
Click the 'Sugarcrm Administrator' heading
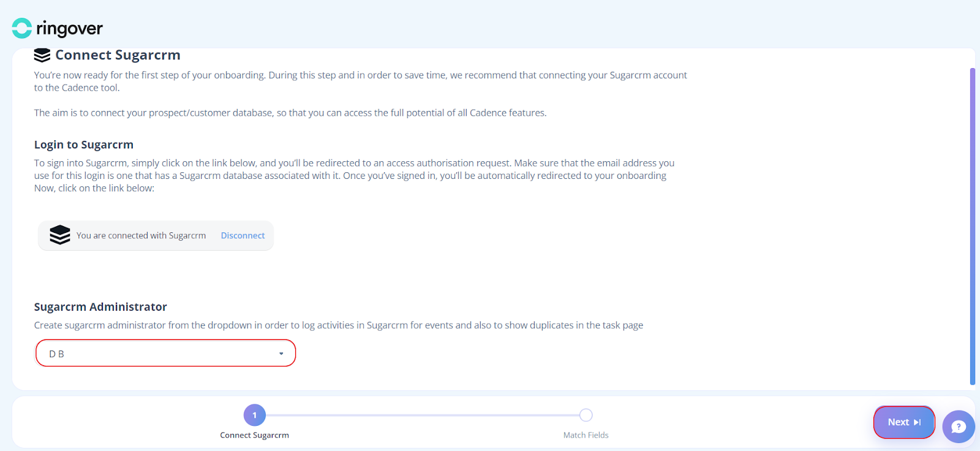[100, 307]
